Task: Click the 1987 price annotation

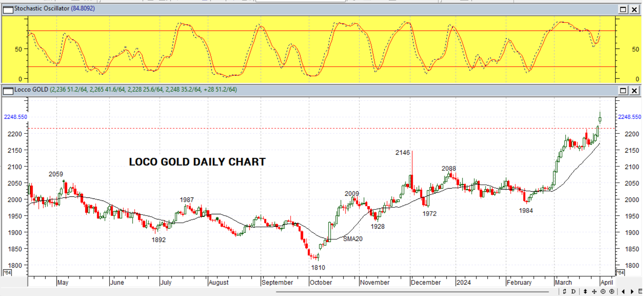Action: click(x=187, y=200)
